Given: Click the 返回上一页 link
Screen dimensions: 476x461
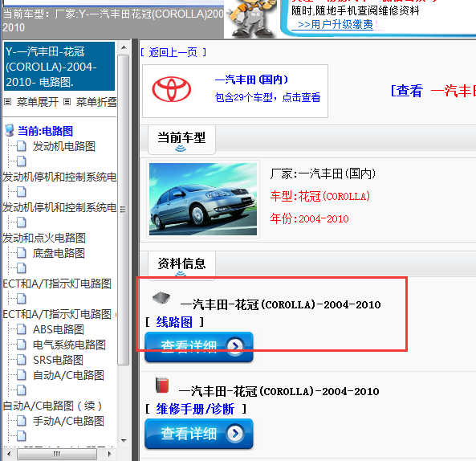Looking at the screenshot, I should [x=173, y=52].
